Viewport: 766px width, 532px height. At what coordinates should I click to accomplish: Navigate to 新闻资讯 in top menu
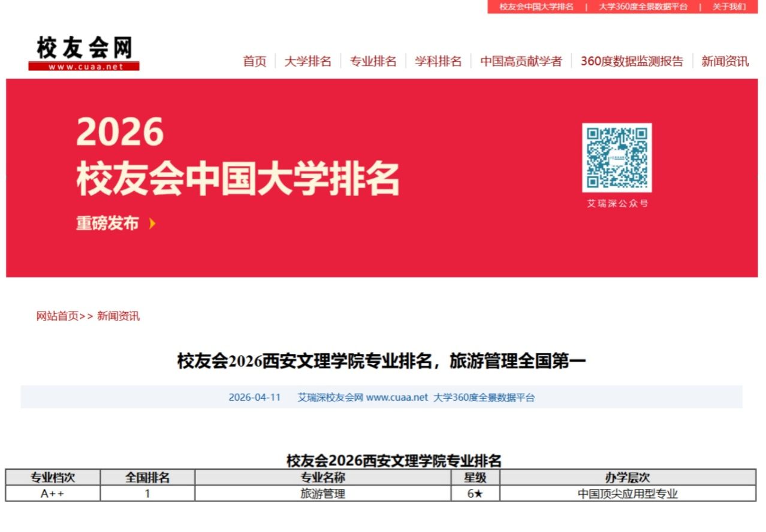(x=725, y=61)
